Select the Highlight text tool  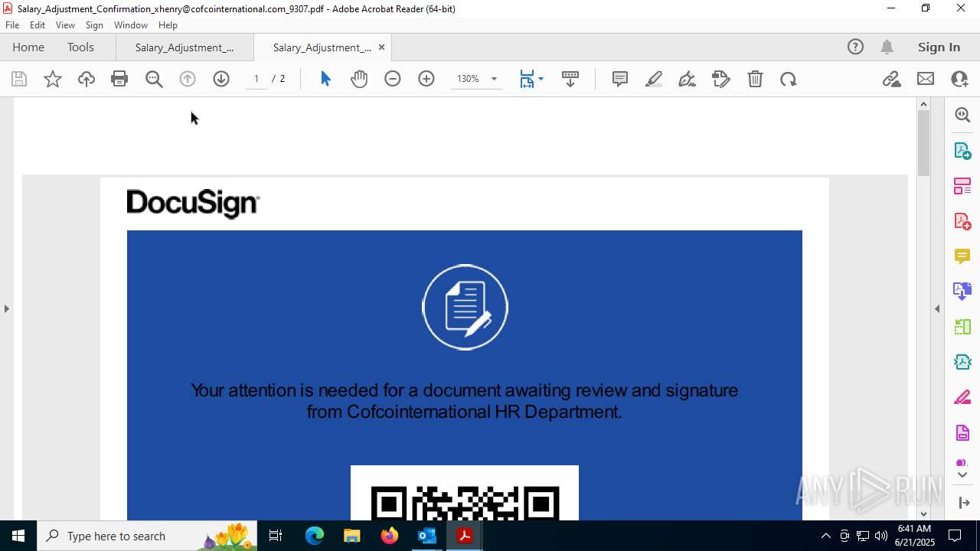point(654,79)
